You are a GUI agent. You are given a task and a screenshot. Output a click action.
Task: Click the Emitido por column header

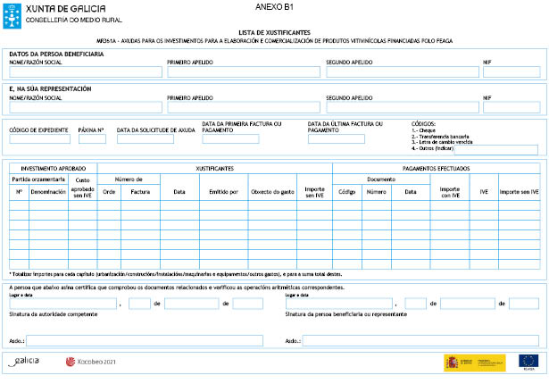point(223,191)
